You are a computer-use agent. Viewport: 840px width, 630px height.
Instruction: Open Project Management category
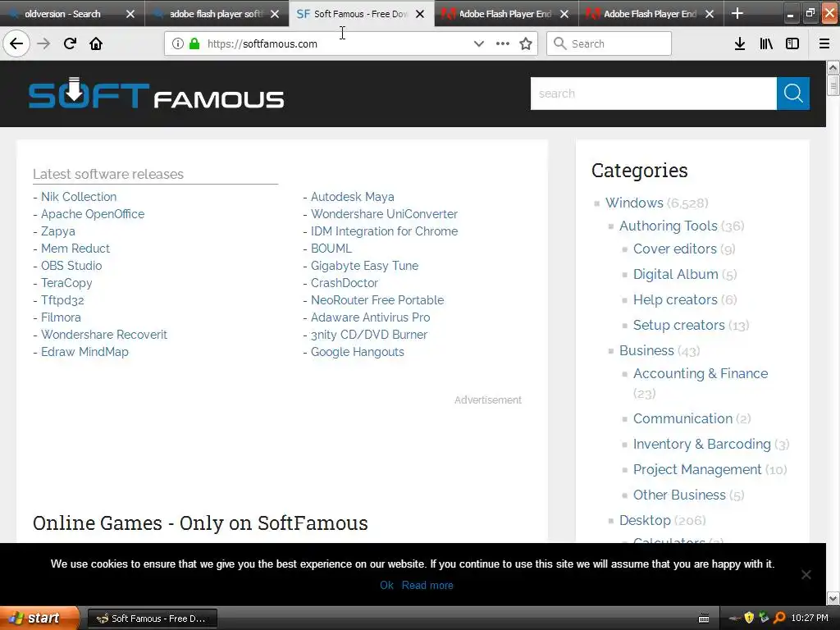tap(697, 469)
